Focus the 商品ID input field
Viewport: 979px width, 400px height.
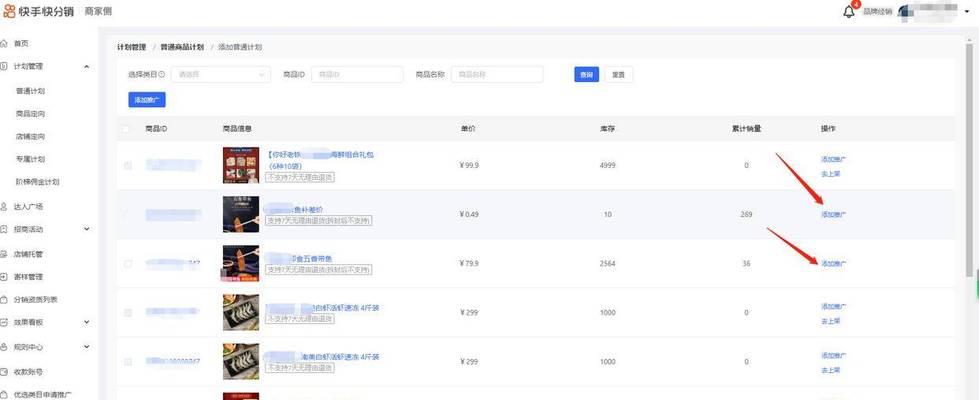click(357, 74)
